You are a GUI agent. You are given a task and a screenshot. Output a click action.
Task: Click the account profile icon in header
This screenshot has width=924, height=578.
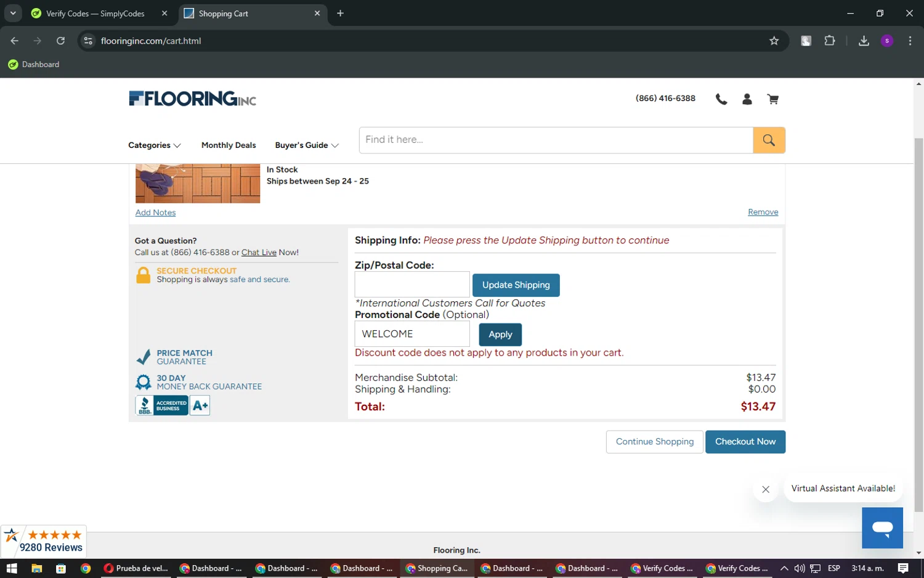[747, 99]
